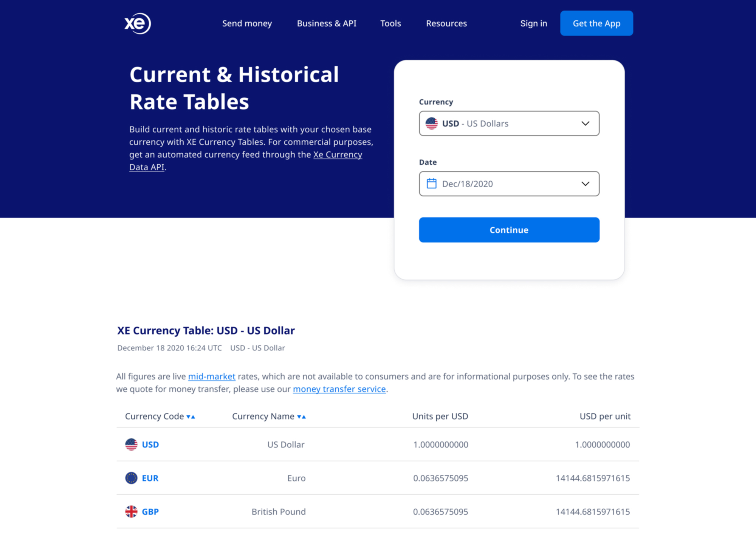Expand the Currency dropdown chevron
Image resolution: width=756 pixels, height=534 pixels.
pos(585,123)
